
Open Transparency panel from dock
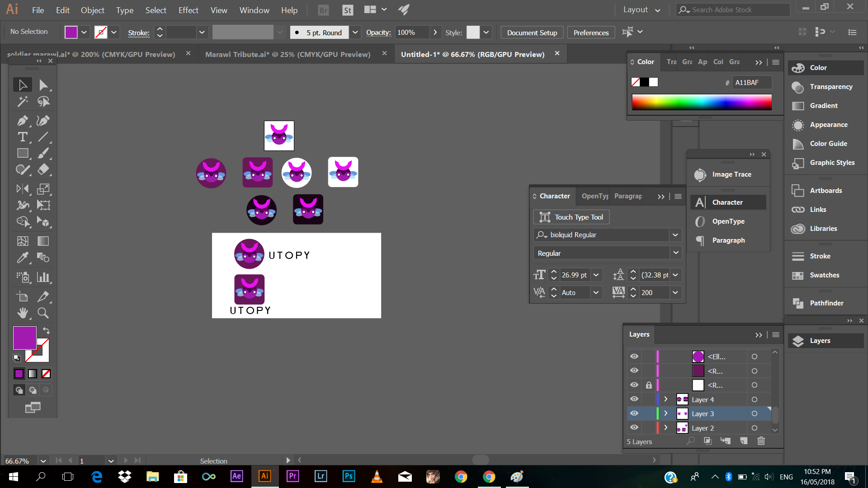[x=826, y=87]
